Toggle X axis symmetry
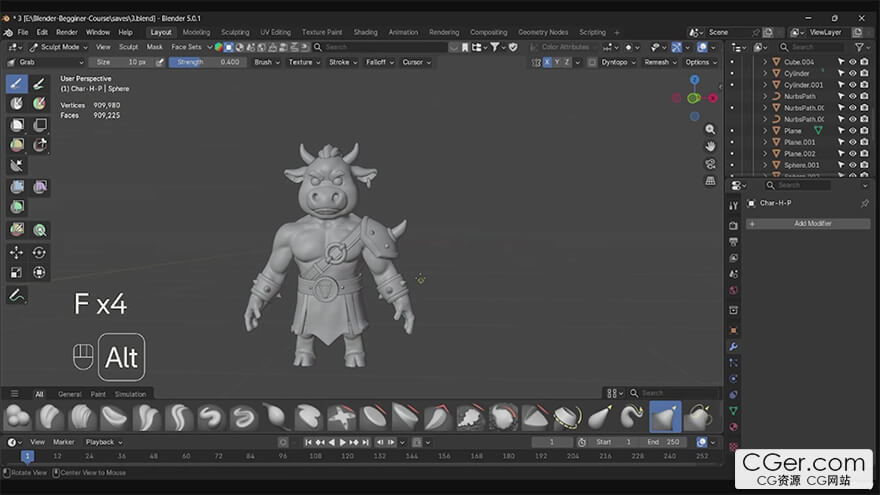 pos(547,62)
